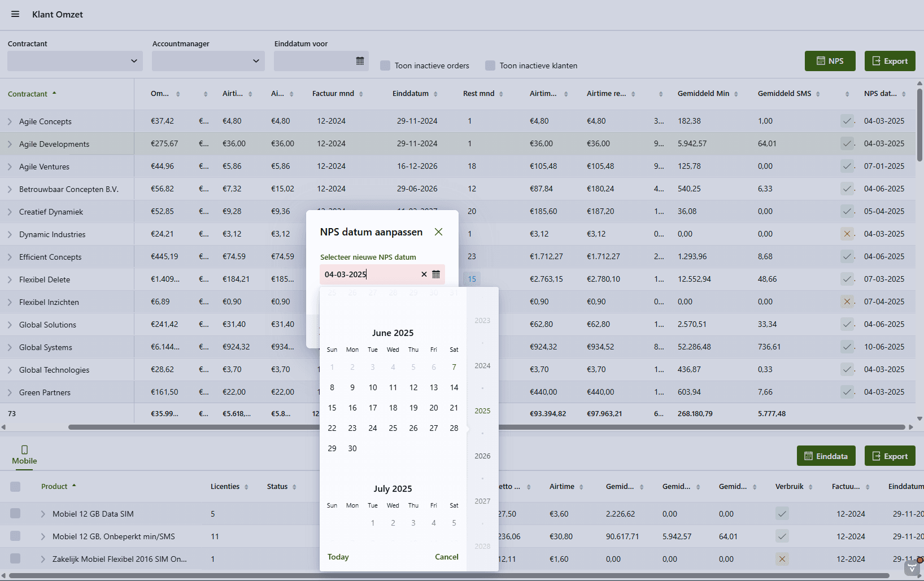This screenshot has height=581, width=924.
Task: Clear the NPS date input value
Action: coord(424,274)
